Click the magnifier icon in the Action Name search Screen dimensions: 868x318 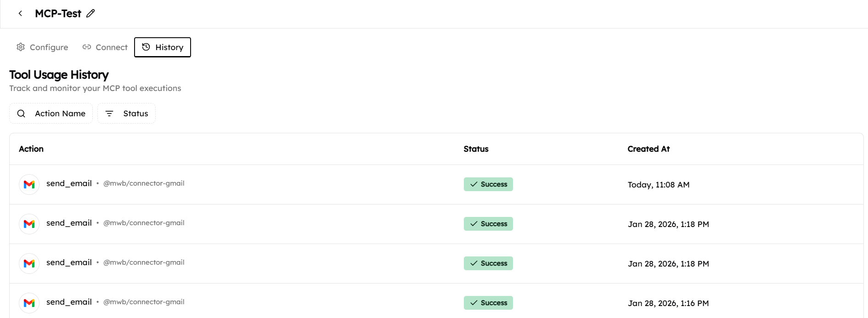click(21, 114)
